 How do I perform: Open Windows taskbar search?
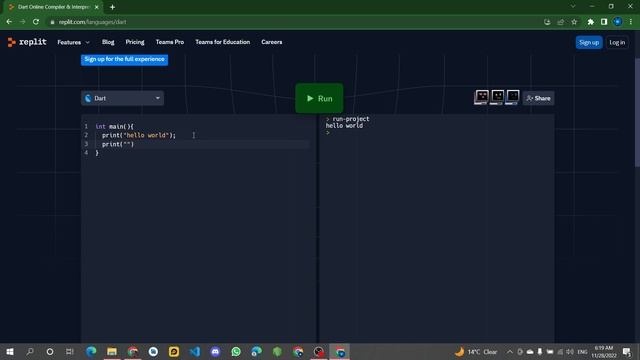click(30, 351)
